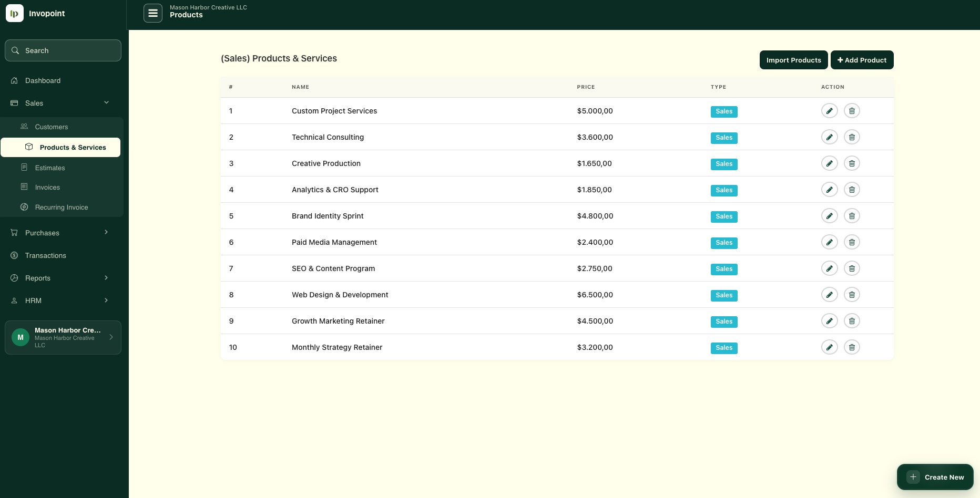Click inside the sidebar Search field
Image resolution: width=980 pixels, height=498 pixels.
[x=63, y=50]
